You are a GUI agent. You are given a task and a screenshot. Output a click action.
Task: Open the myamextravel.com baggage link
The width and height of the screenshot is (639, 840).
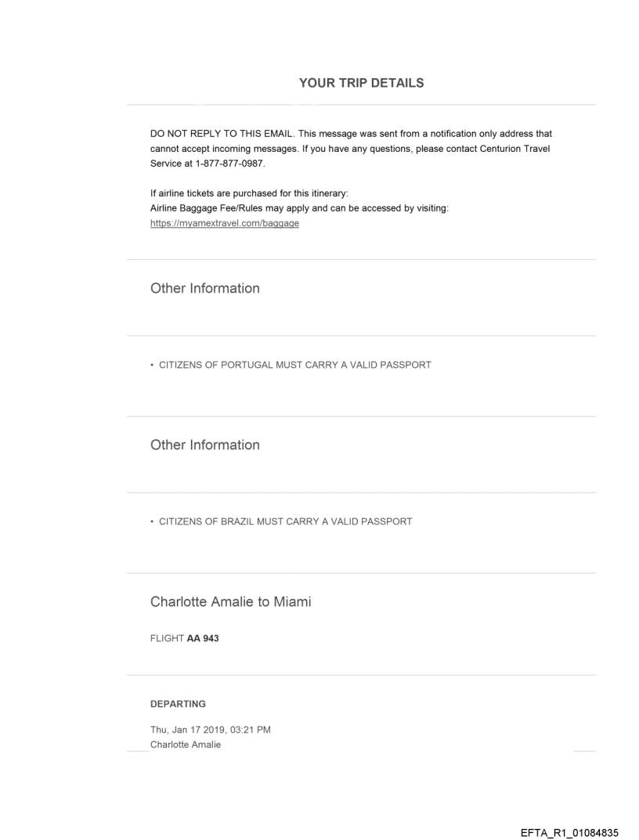[225, 223]
